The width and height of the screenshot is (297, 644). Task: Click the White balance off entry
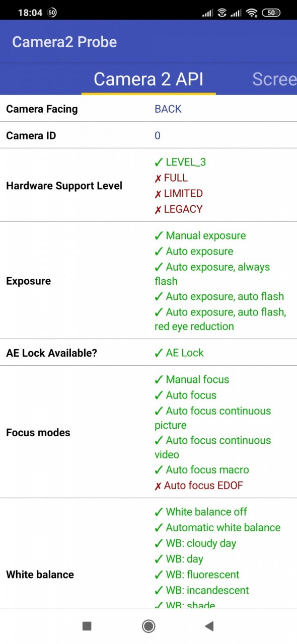point(200,512)
